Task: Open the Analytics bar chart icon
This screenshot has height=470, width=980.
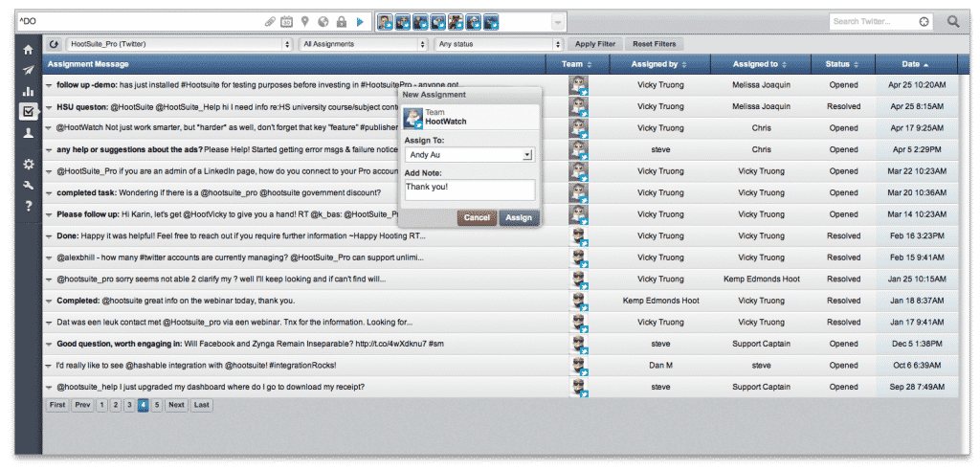Action: pyautogui.click(x=28, y=91)
